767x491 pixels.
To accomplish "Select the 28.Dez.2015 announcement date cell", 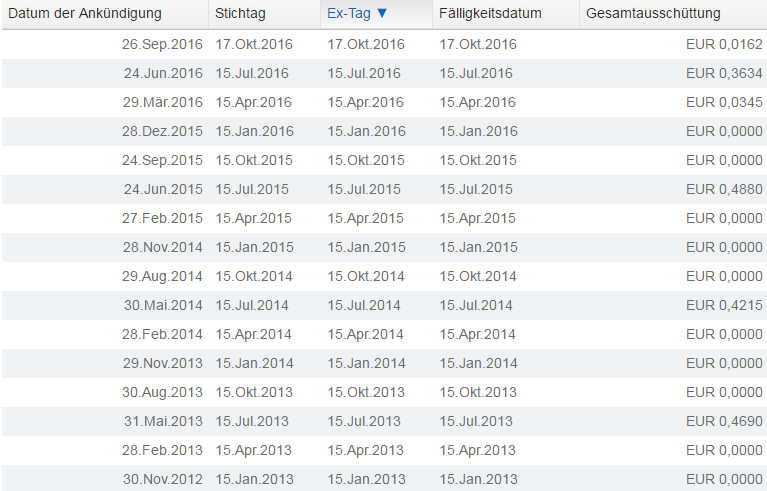I will coord(162,131).
